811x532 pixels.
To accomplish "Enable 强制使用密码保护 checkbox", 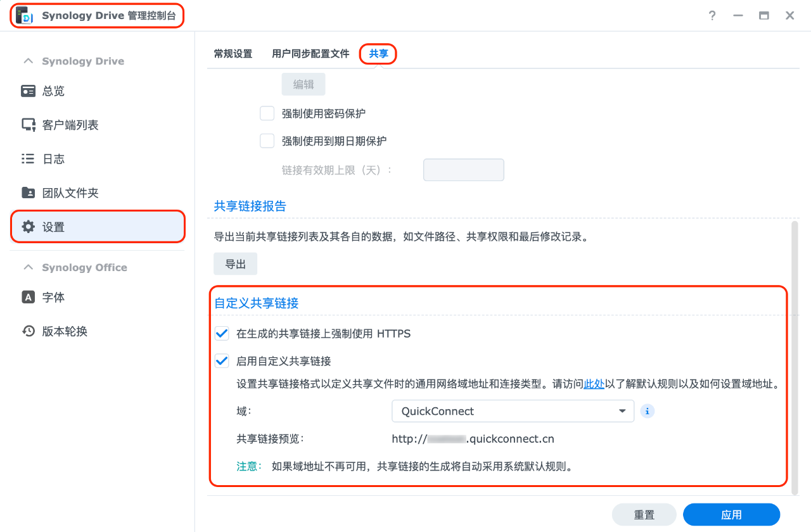I will [x=267, y=113].
